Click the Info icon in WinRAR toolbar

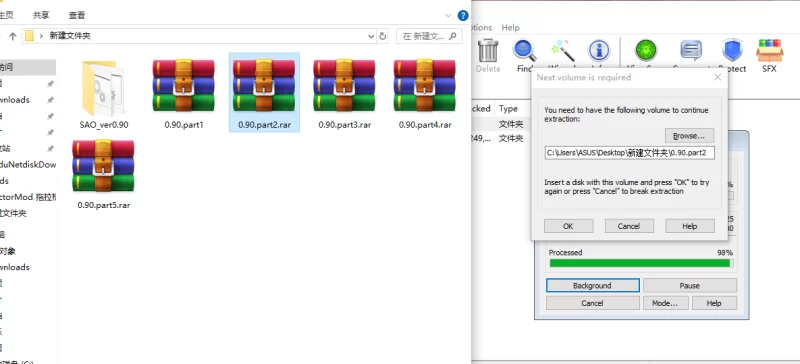pyautogui.click(x=599, y=51)
